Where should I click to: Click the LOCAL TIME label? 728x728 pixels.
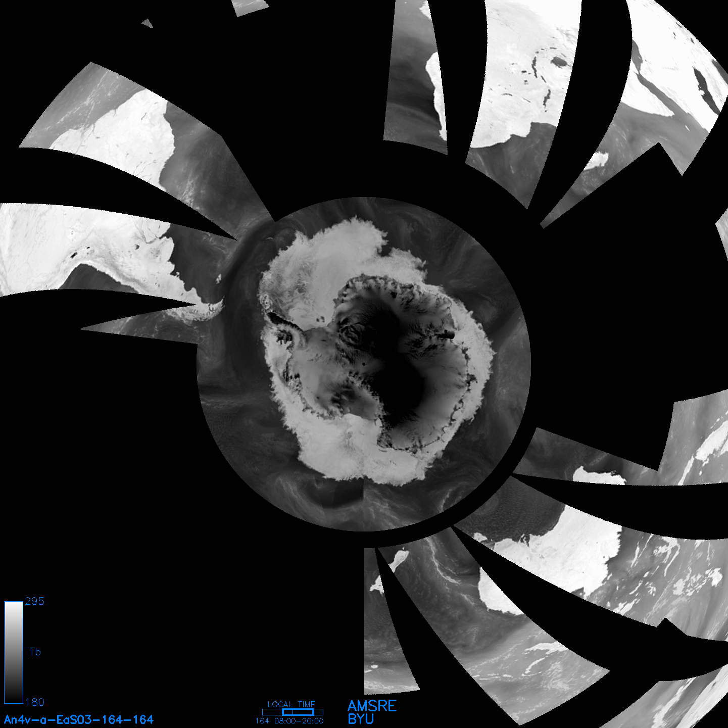coord(292,704)
